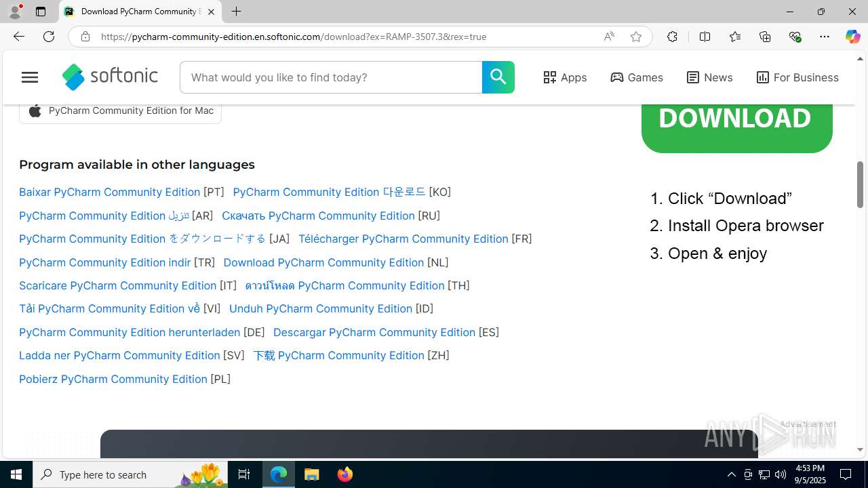The height and width of the screenshot is (488, 868).
Task: Click the Microsoft Edge taskbar icon
Action: tap(279, 474)
